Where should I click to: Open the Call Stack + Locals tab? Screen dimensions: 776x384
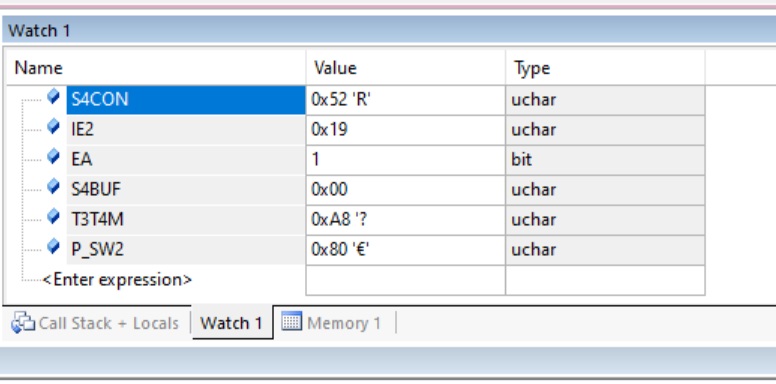coord(96,323)
